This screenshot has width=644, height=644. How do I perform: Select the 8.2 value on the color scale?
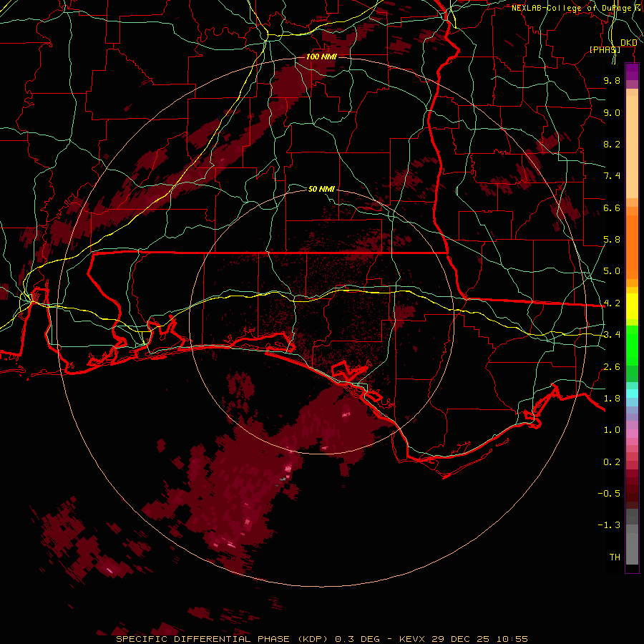(612, 144)
